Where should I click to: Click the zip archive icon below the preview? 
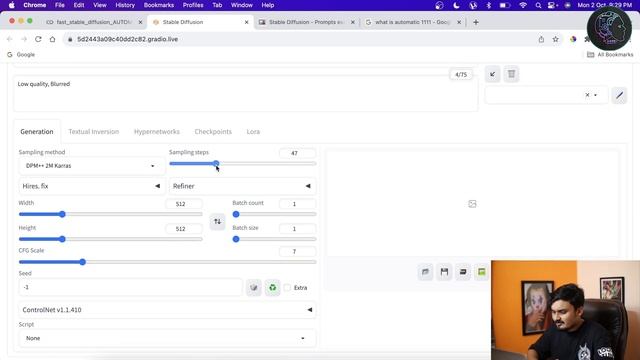click(463, 272)
